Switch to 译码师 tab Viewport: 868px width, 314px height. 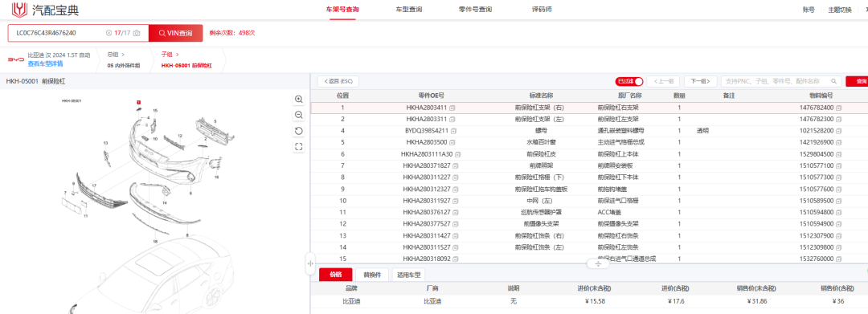(x=542, y=10)
